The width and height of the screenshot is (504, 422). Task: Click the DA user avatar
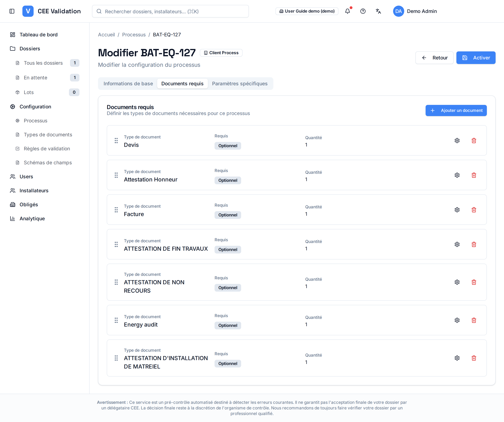[x=398, y=11]
